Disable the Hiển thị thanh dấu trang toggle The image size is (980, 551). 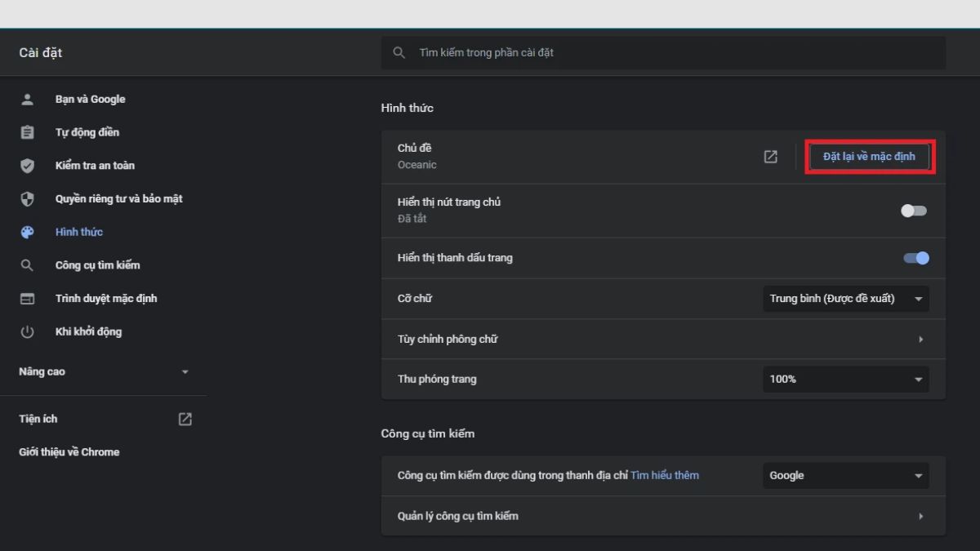(915, 258)
